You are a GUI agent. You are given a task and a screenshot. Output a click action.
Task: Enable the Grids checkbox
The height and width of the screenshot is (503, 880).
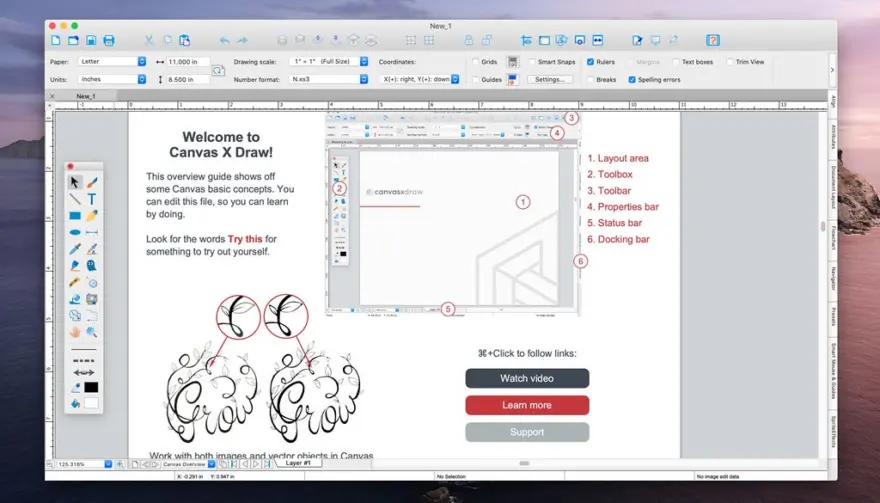[x=476, y=62]
